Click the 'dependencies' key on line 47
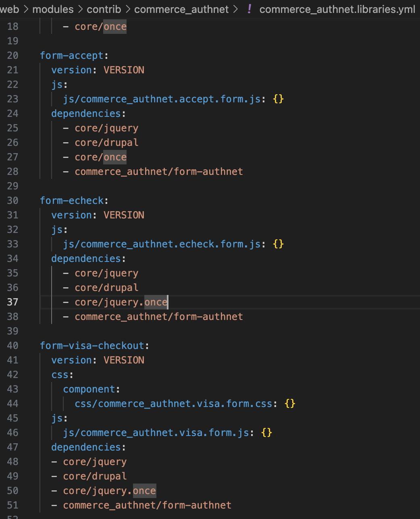This screenshot has width=420, height=519. click(86, 447)
